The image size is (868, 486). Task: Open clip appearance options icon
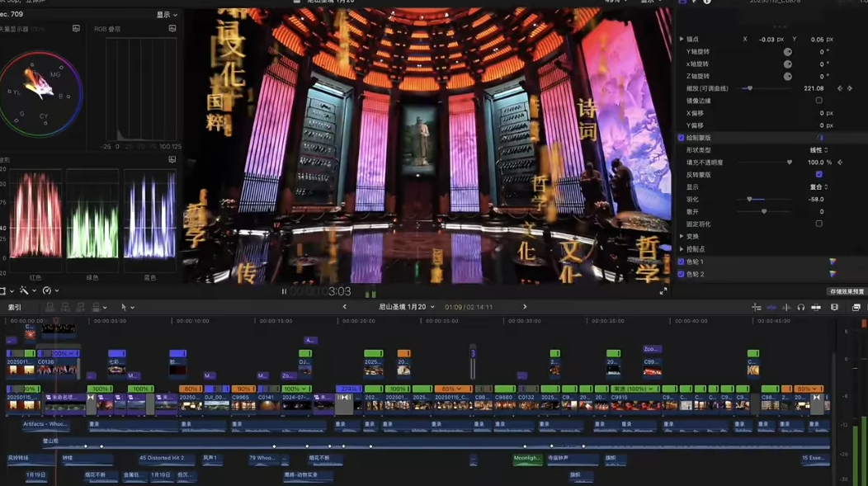tap(816, 307)
